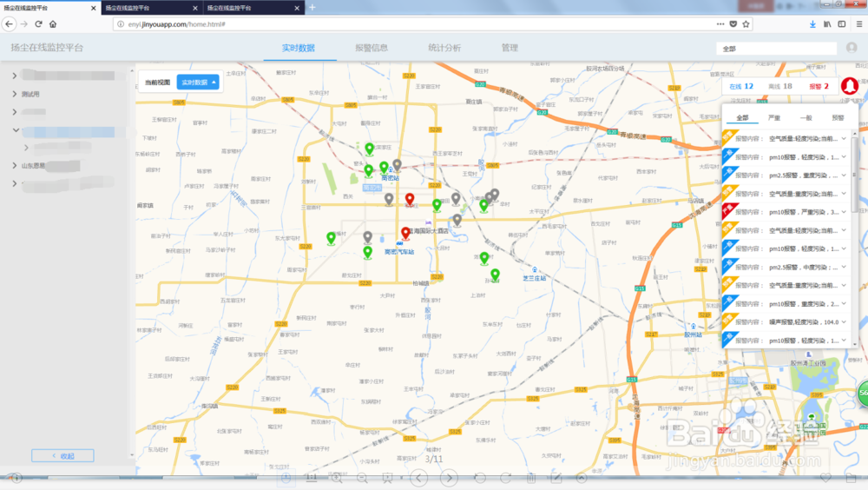Click the Pocket save icon
This screenshot has height=490, width=868.
pyautogui.click(x=733, y=23)
